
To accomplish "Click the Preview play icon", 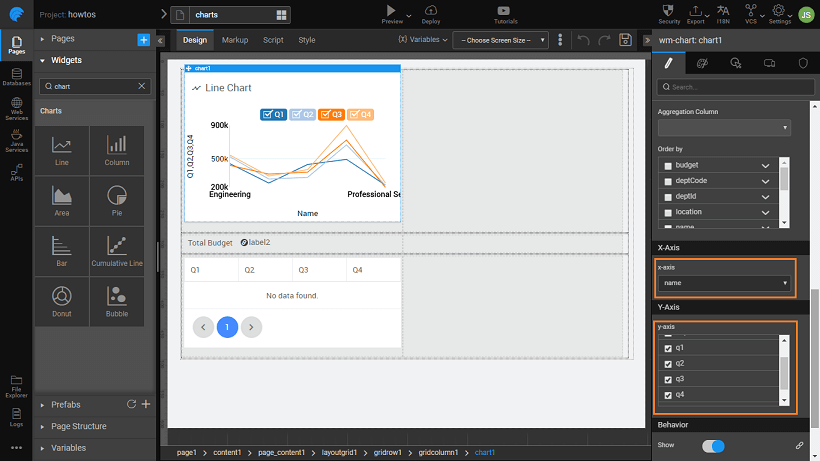I will tap(391, 10).
